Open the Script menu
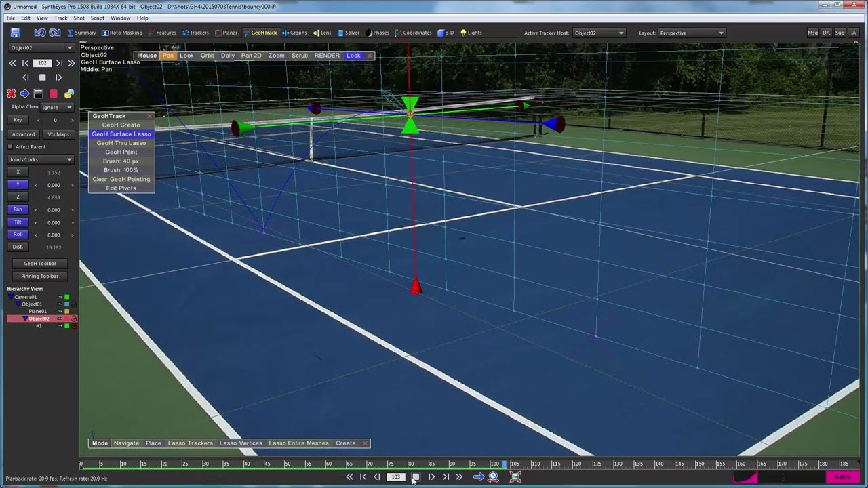Viewport: 868px width, 488px height. (98, 18)
